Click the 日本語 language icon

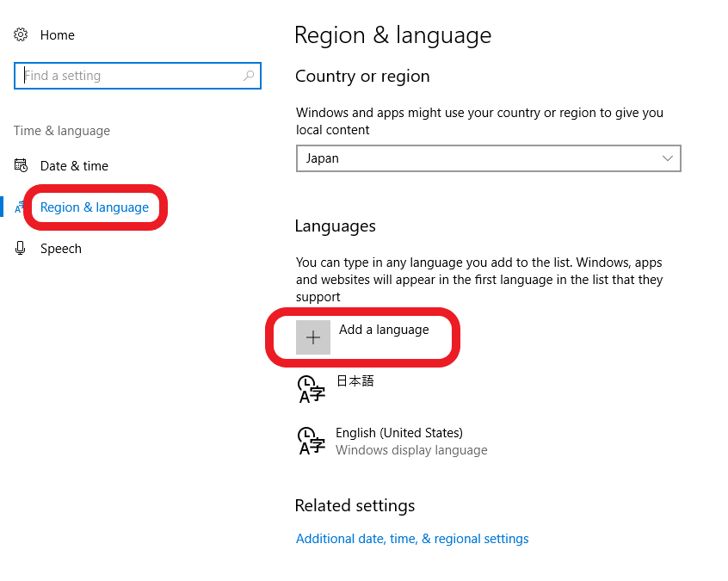pyautogui.click(x=311, y=389)
